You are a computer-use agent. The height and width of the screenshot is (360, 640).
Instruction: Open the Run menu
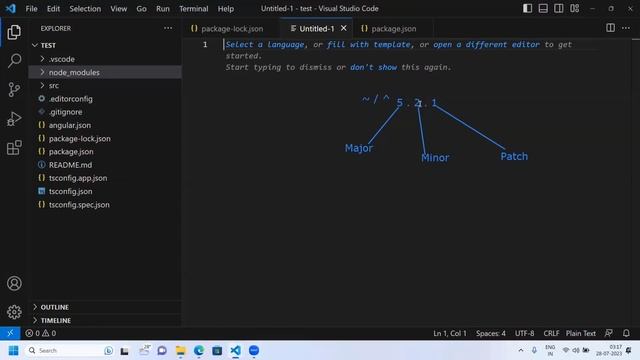tap(162, 9)
